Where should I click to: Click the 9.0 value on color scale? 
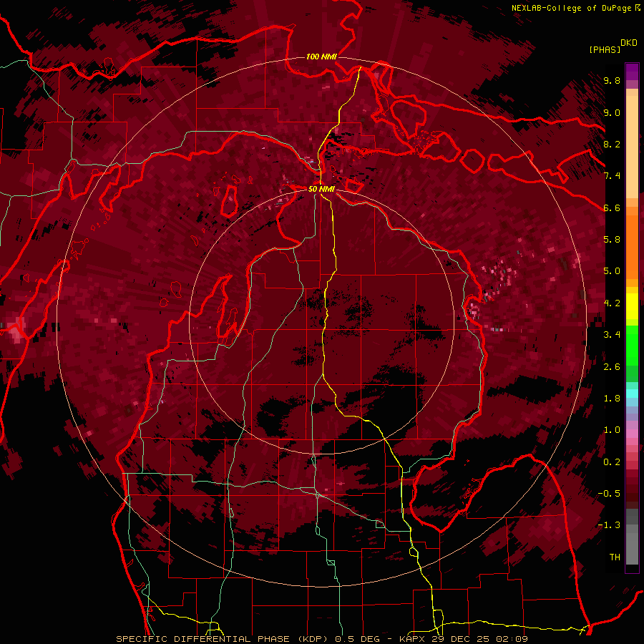(612, 112)
